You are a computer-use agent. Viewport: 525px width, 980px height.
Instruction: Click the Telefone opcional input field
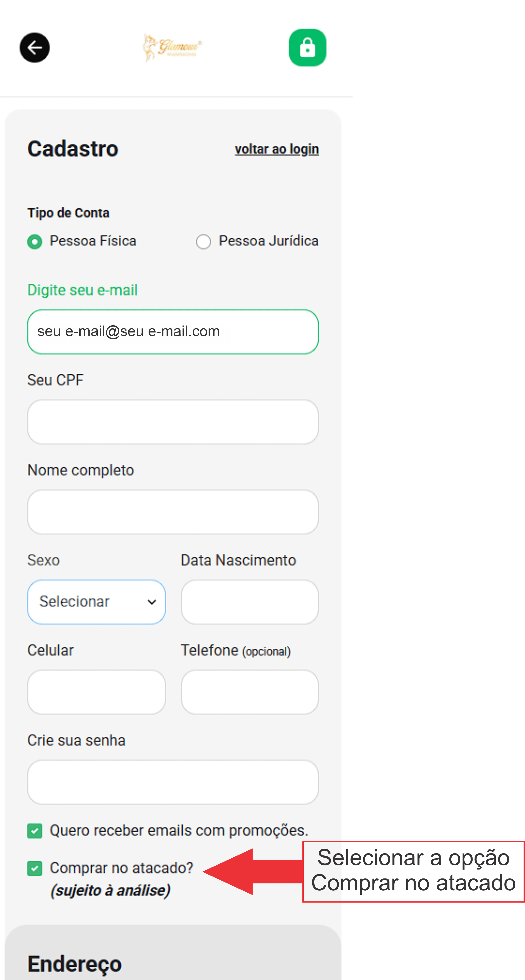(250, 692)
